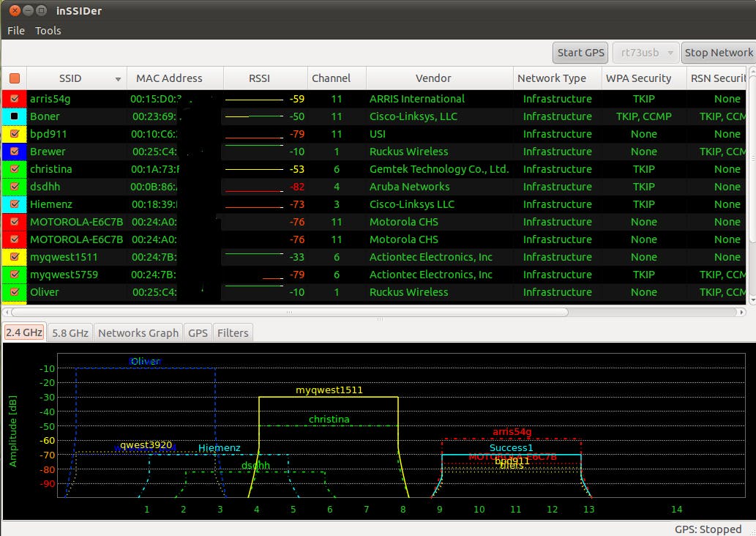Click the Success1 label in the graph
Screen dimensions: 756x536
click(511, 447)
